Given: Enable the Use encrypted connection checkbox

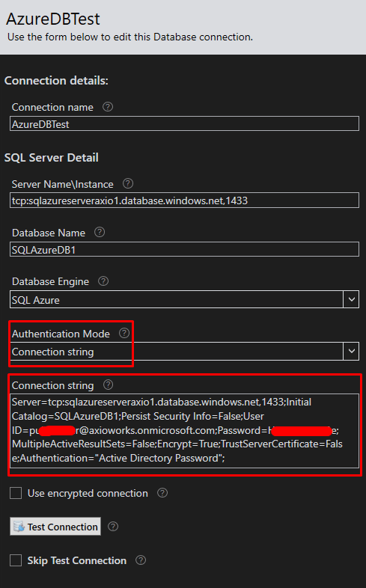Looking at the screenshot, I should point(16,493).
